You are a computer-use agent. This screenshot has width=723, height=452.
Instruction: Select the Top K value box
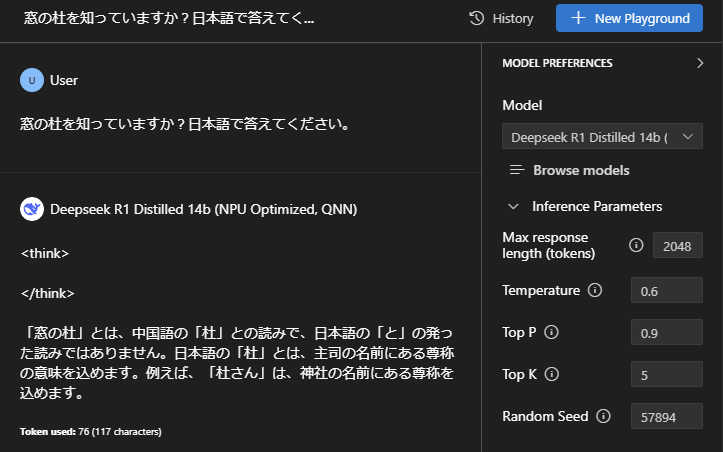(x=666, y=374)
